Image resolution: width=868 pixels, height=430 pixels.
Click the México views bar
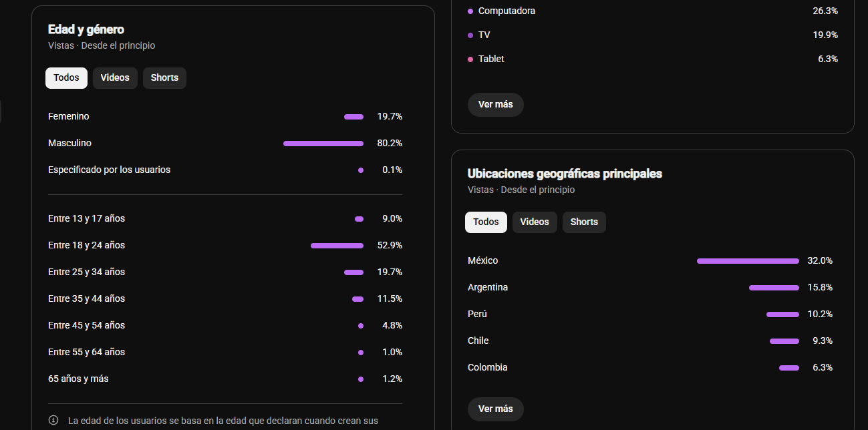748,261
